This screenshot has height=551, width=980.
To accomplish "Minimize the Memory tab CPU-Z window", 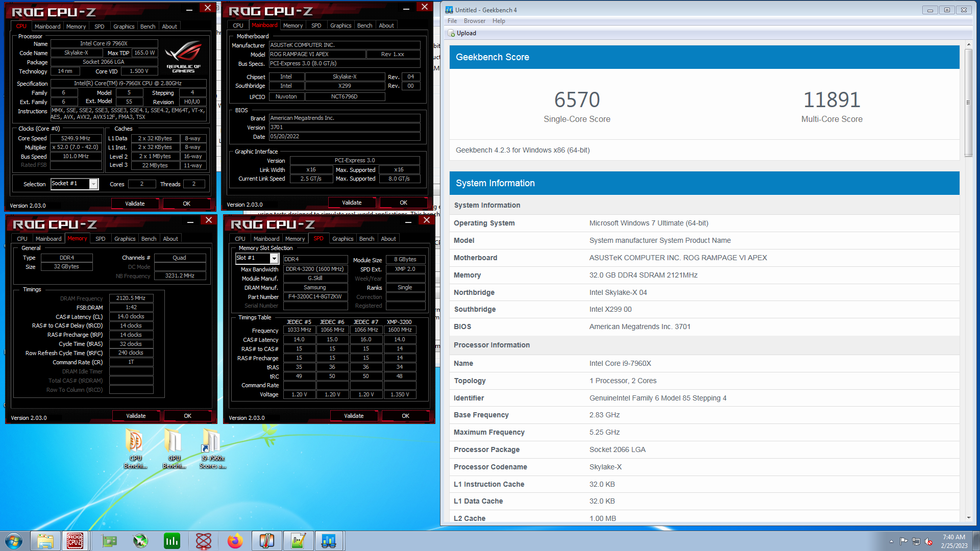I will coord(190,222).
